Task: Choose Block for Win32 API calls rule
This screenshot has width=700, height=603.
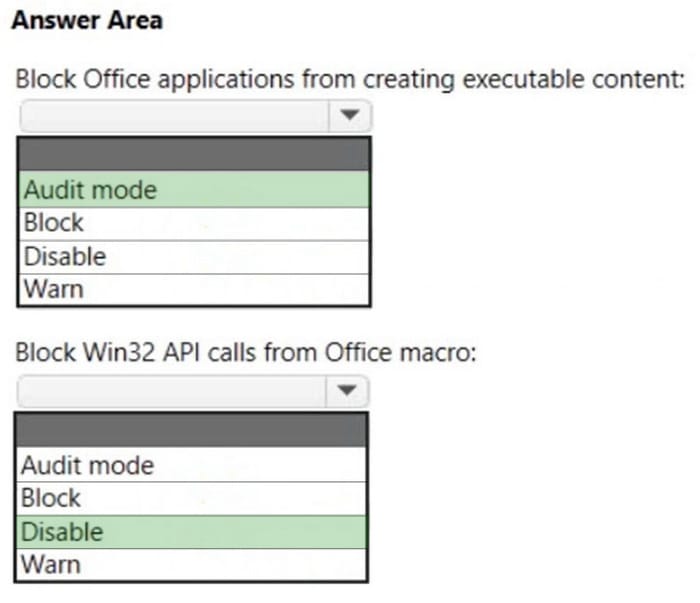Action: click(x=191, y=499)
